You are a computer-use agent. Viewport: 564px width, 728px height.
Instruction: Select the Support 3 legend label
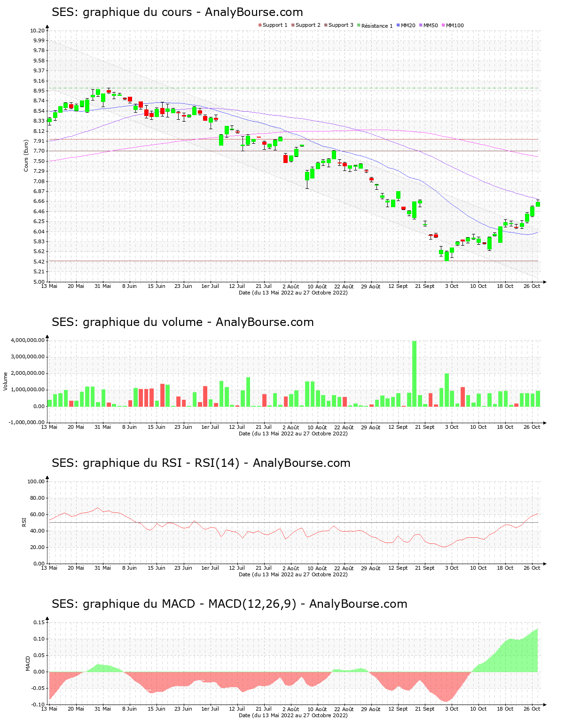341,25
